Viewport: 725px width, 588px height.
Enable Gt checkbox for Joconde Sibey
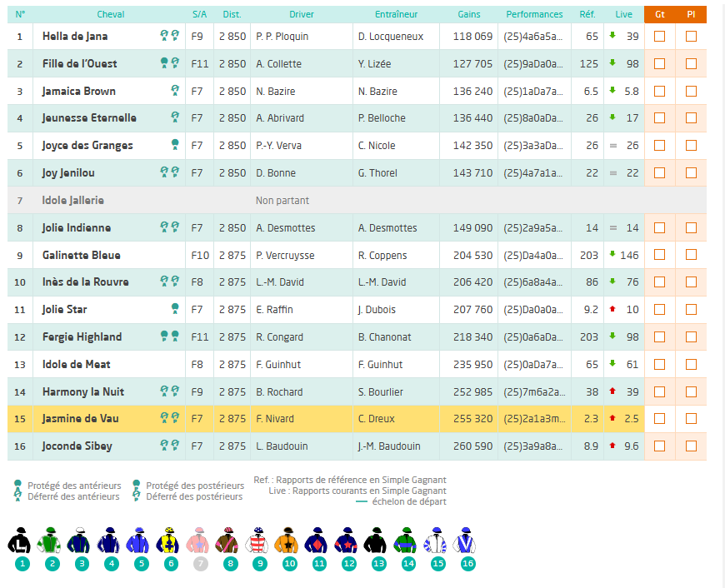(659, 446)
